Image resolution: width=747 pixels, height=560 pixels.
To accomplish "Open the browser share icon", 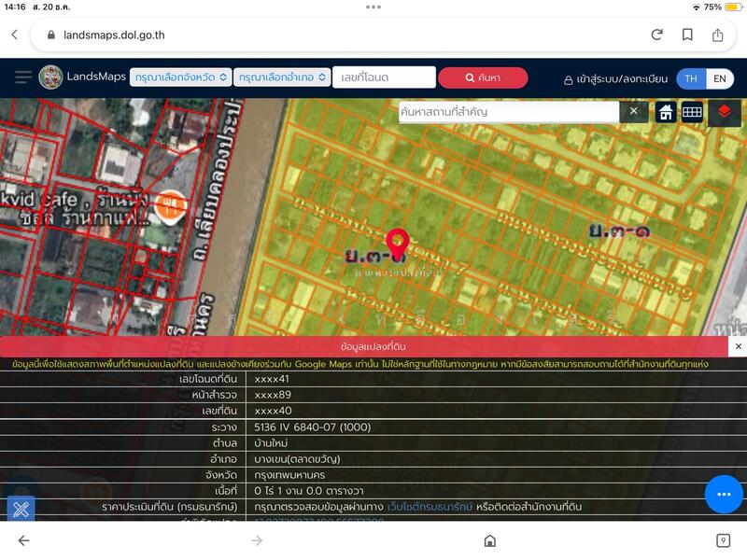I will tap(717, 35).
